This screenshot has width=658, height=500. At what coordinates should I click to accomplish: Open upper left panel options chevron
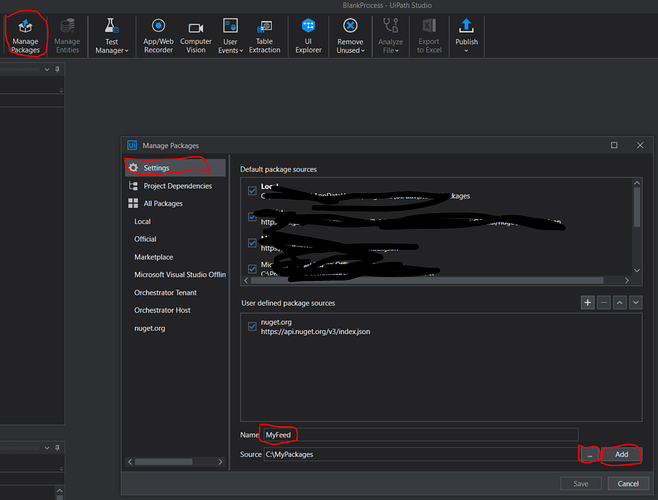point(47,69)
